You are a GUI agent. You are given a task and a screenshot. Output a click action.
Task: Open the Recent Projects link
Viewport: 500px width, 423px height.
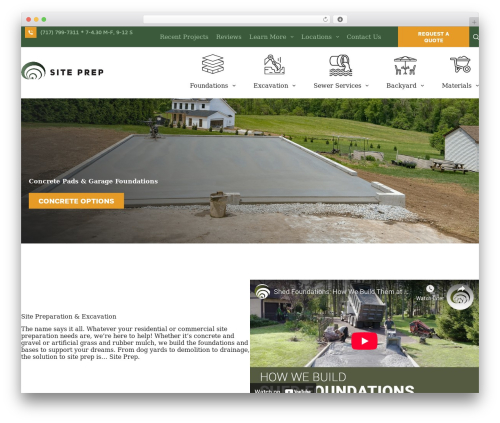(x=184, y=37)
